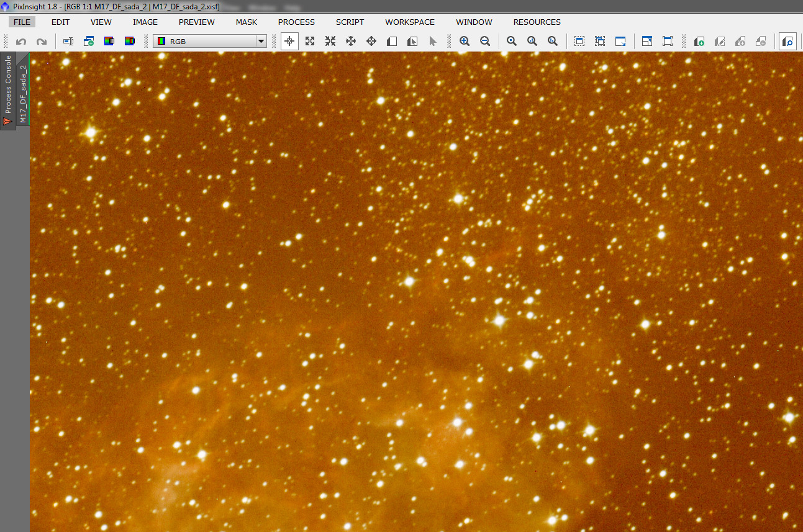The image size is (803, 532).
Task: Click the Undo arrow icon
Action: pyautogui.click(x=21, y=42)
